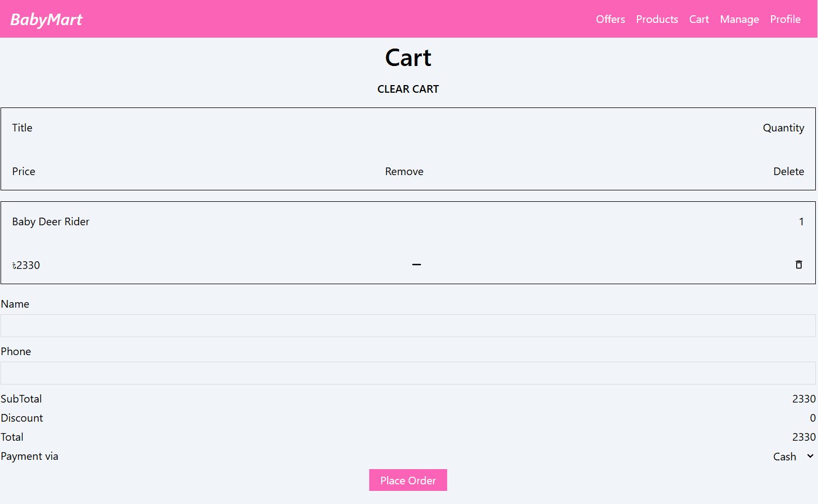Focus the Name input field

408,326
